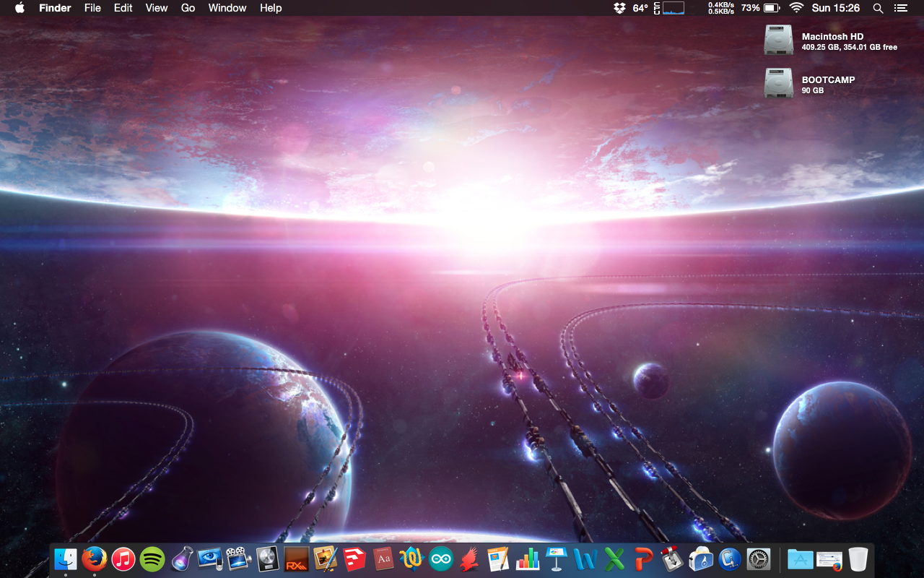Viewport: 924px width, 578px height.
Task: Open the View menu
Action: 157,8
